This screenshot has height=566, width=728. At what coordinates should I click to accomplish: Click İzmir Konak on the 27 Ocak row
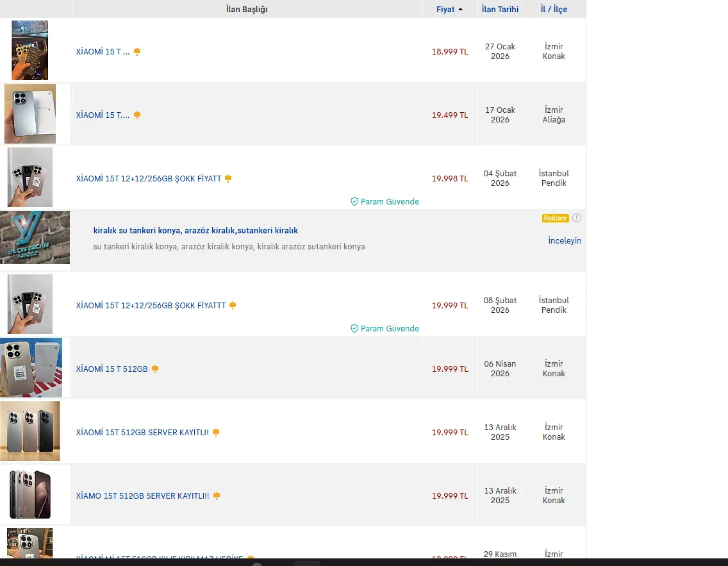tap(554, 51)
